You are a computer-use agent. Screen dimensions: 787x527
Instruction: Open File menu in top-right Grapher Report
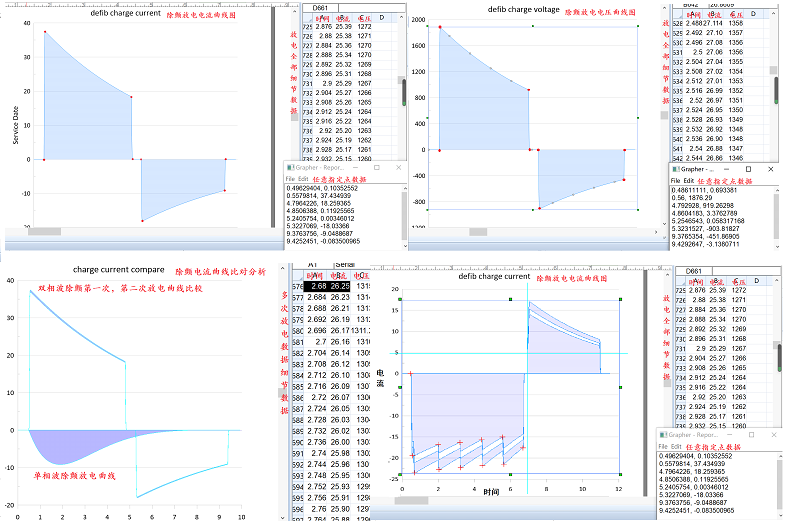tap(676, 179)
